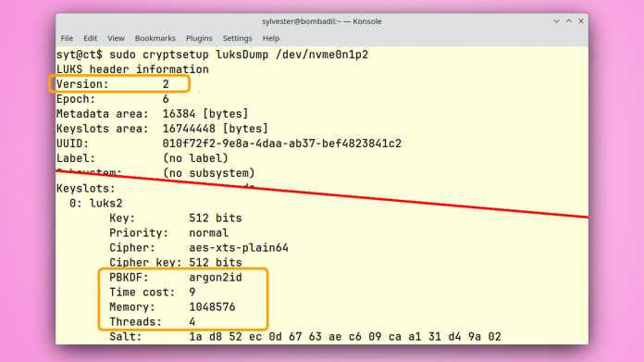The image size is (644, 362).
Task: Click the argon2id PBKDF value
Action: [216, 278]
